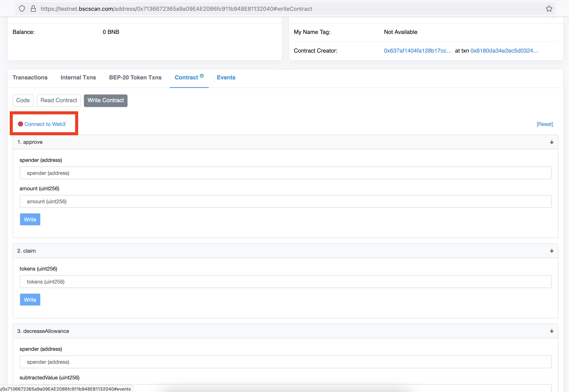Image resolution: width=569 pixels, height=392 pixels.
Task: Open the Read Contract view
Action: [59, 101]
